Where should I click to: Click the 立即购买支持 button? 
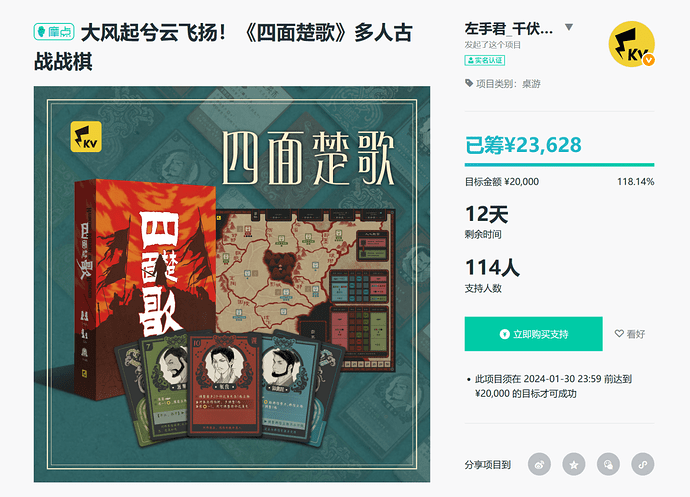coord(533,334)
